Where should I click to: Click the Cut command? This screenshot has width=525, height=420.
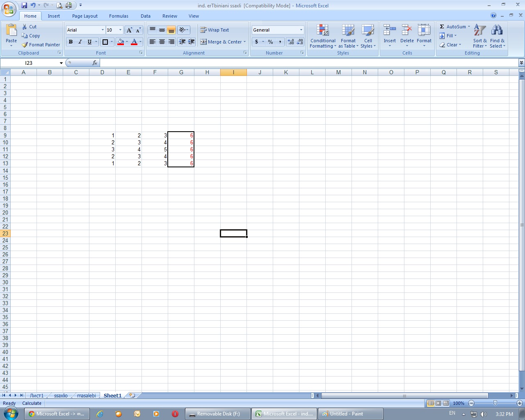click(x=29, y=27)
